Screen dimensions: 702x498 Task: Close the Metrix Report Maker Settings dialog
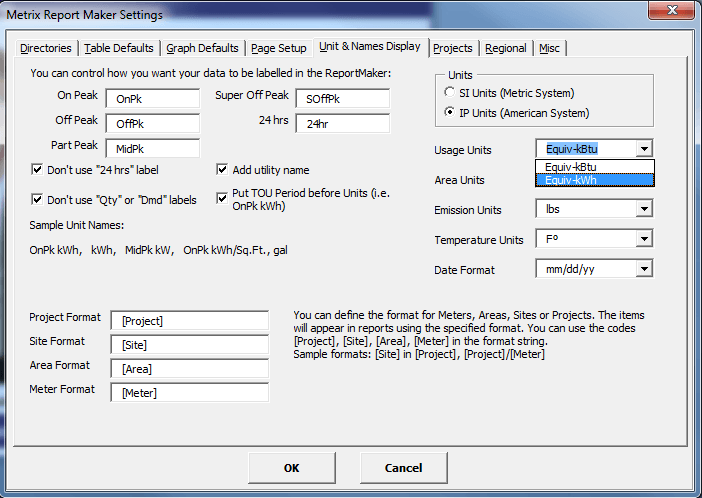coord(671,10)
